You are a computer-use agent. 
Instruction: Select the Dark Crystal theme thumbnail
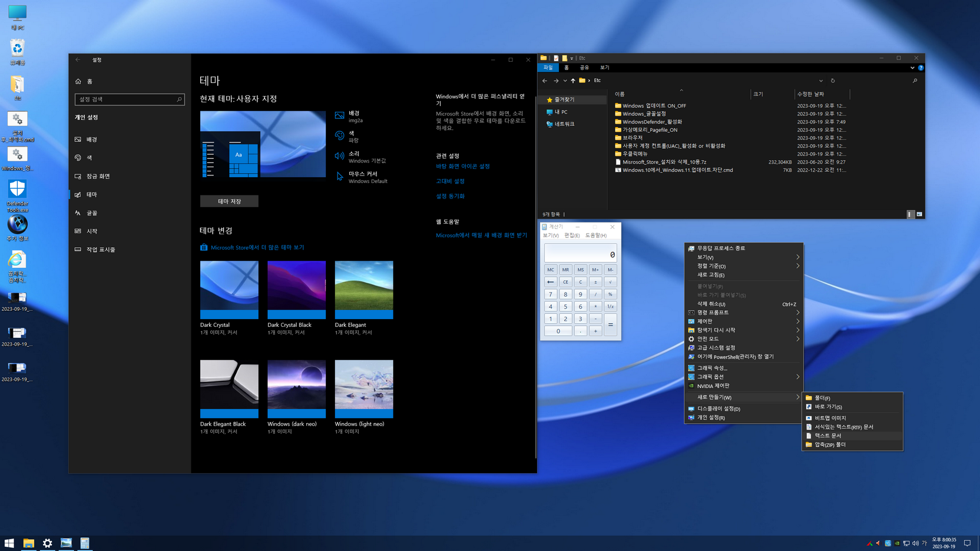229,290
